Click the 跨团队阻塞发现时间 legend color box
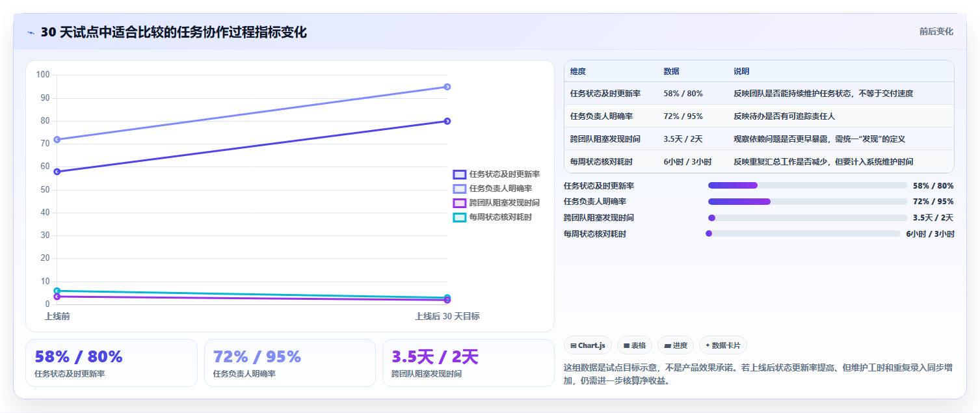The width and height of the screenshot is (980, 413). point(459,203)
